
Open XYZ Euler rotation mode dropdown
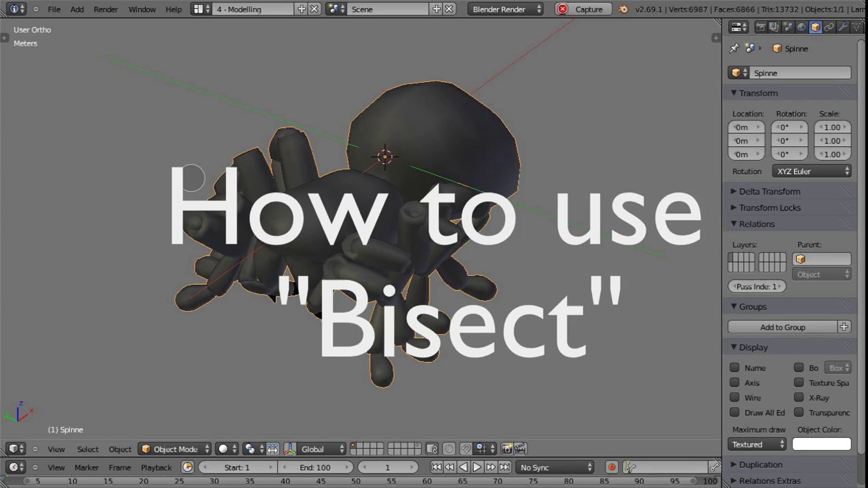(811, 171)
